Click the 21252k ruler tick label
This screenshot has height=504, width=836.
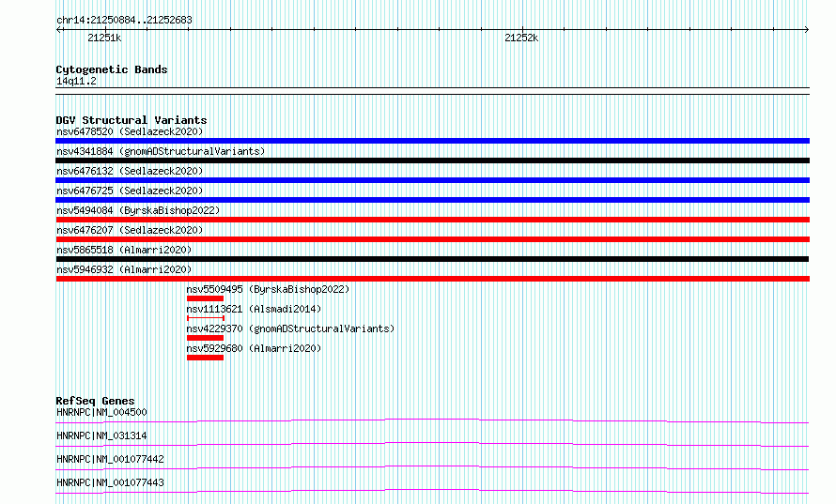(x=521, y=38)
